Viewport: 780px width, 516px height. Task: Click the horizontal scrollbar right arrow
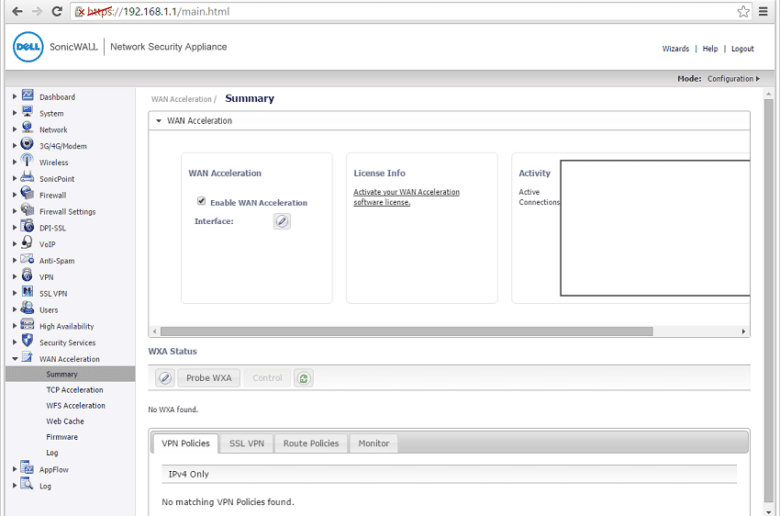[x=743, y=331]
